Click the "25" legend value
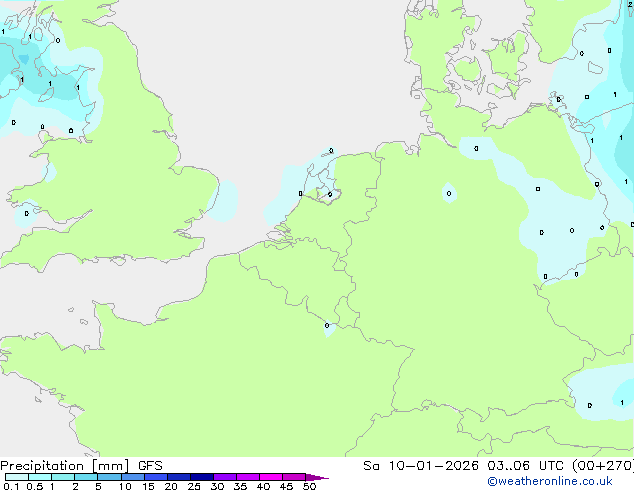This screenshot has width=634, height=490. click(194, 486)
